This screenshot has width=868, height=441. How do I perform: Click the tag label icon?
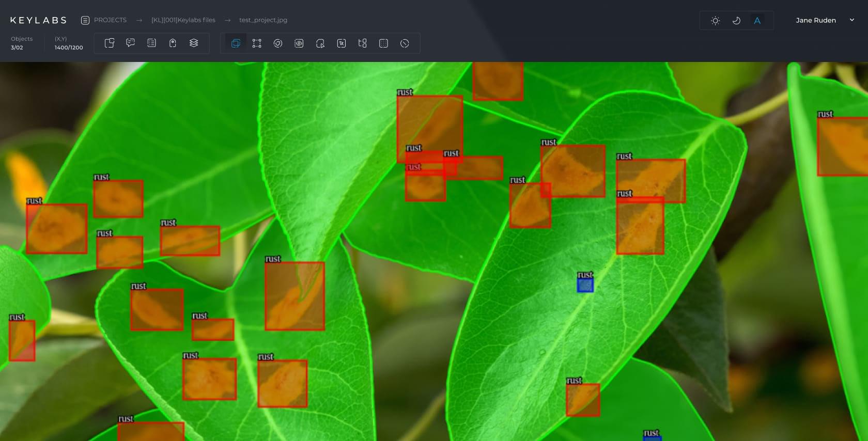pos(173,43)
